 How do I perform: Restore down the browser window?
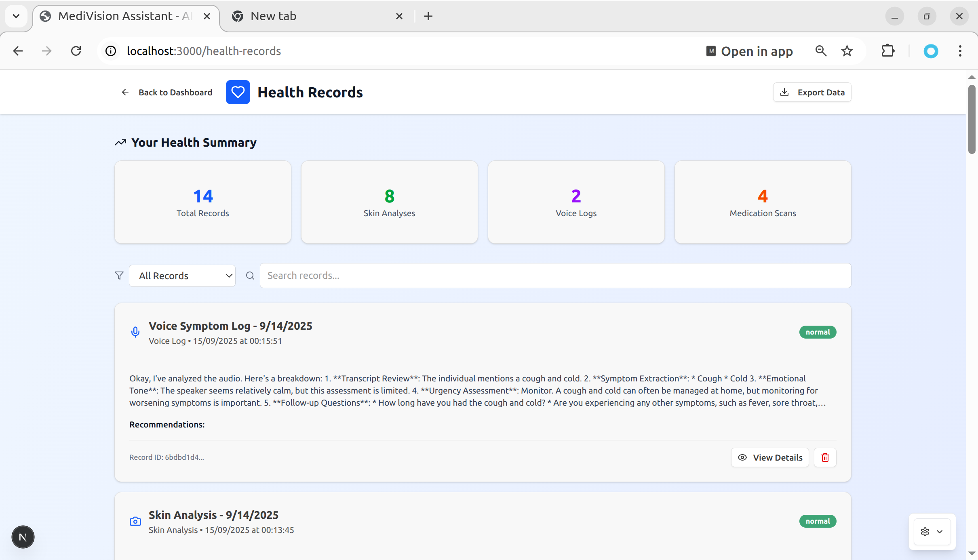point(927,16)
